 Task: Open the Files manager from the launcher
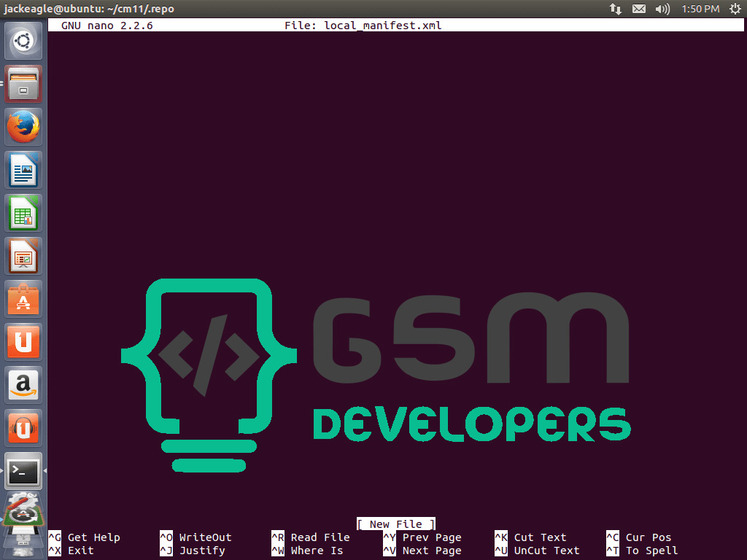pos(23,84)
